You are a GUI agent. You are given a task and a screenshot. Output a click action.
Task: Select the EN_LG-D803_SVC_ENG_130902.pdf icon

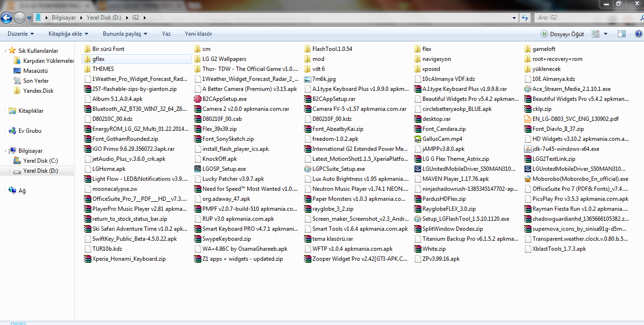pos(528,119)
